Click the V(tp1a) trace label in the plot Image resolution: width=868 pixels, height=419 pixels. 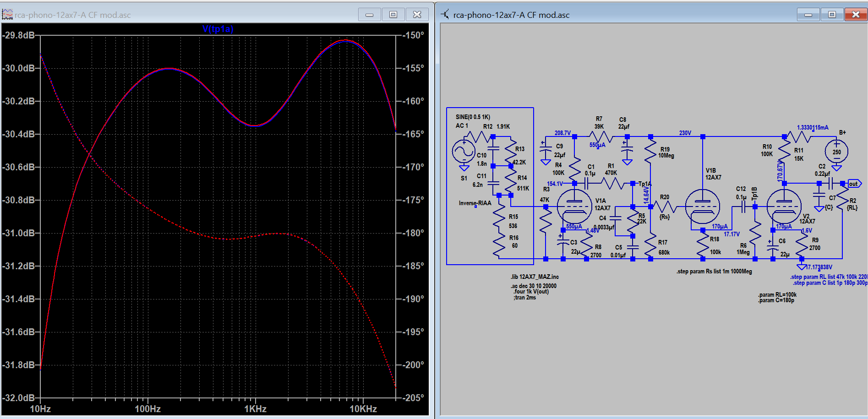pos(218,29)
